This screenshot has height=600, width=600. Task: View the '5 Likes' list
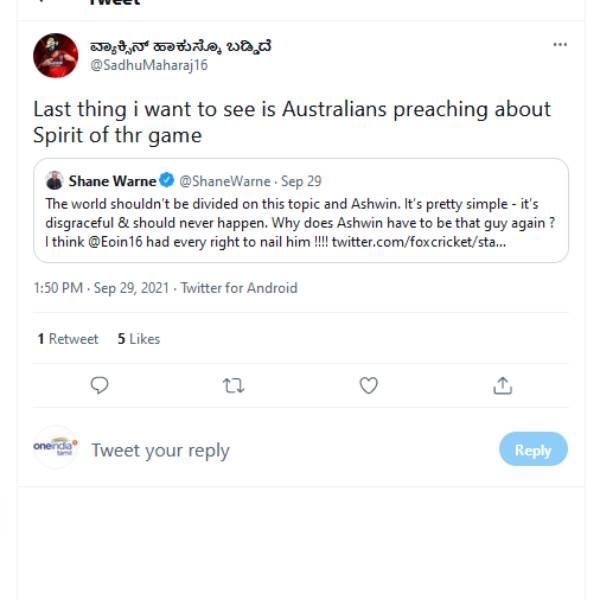[138, 339]
